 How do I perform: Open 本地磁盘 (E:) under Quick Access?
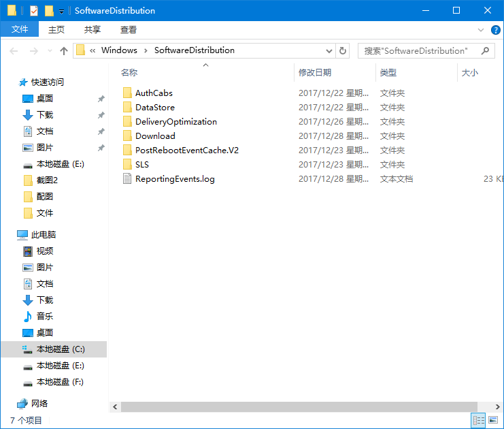[60, 164]
